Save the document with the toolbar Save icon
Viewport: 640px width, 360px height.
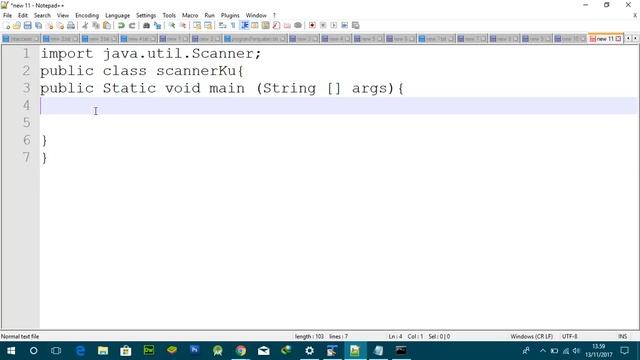point(27,26)
